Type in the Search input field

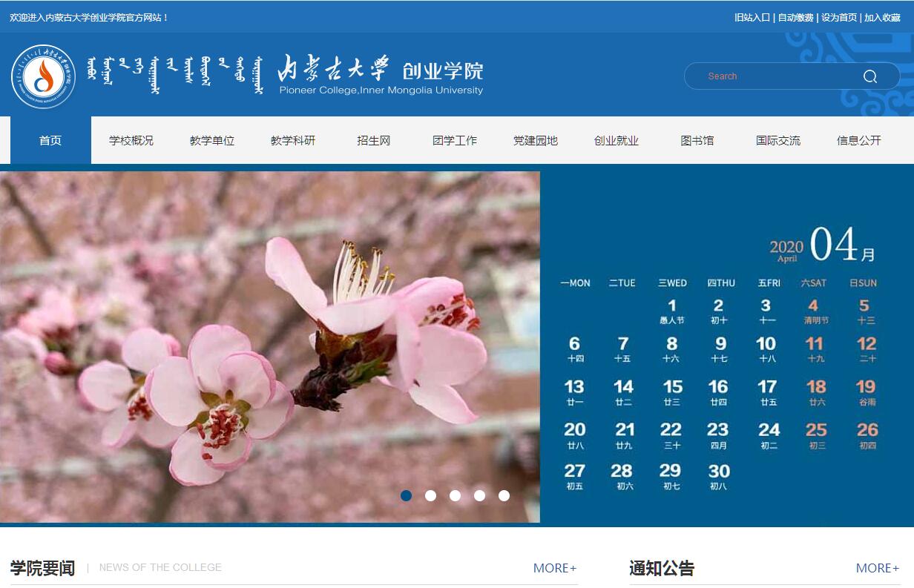click(x=772, y=76)
